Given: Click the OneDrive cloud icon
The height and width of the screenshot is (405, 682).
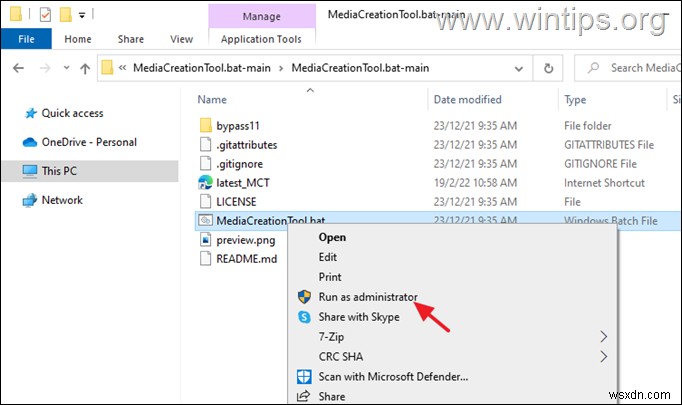Looking at the screenshot, I should (30, 142).
